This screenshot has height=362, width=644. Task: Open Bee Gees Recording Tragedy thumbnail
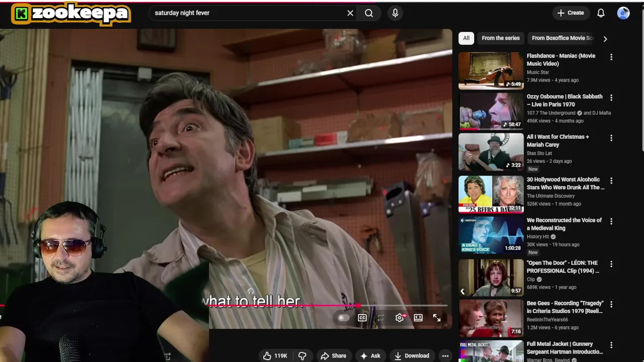tap(491, 318)
